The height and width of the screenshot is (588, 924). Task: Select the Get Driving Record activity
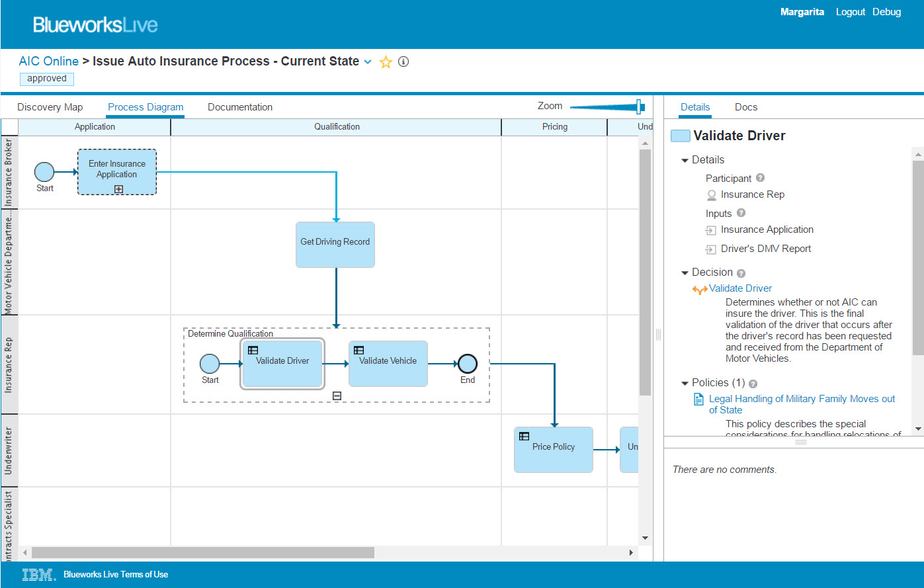tap(335, 245)
